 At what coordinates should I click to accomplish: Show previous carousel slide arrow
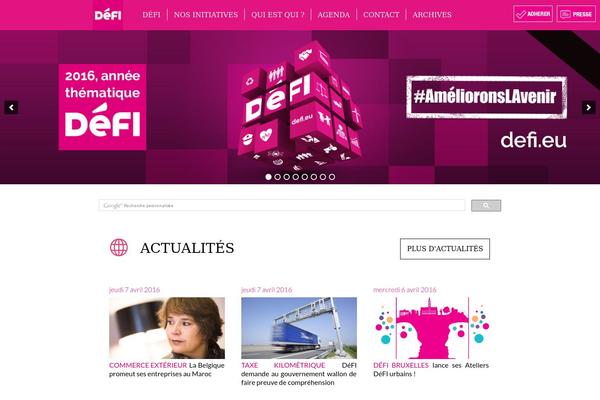[11, 108]
